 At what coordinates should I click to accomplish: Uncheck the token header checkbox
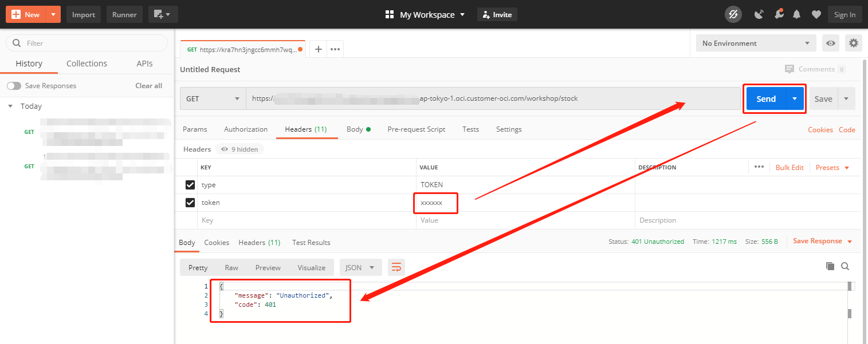190,203
